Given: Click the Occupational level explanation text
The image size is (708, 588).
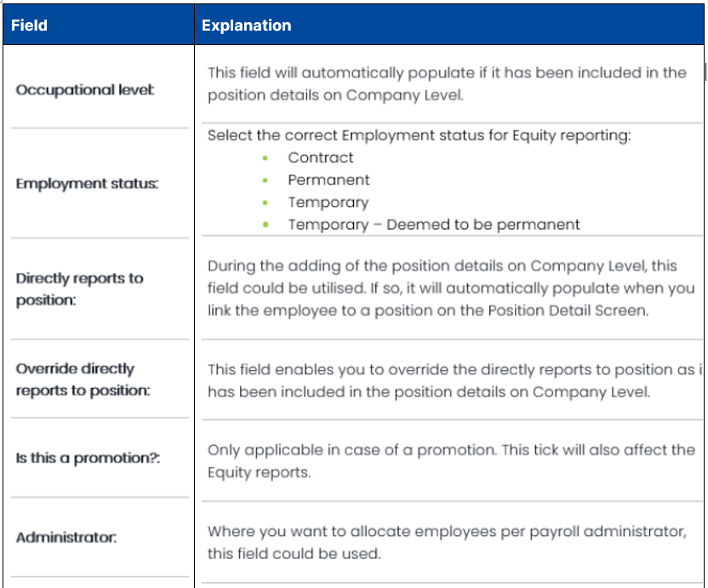Looking at the screenshot, I should tap(447, 83).
